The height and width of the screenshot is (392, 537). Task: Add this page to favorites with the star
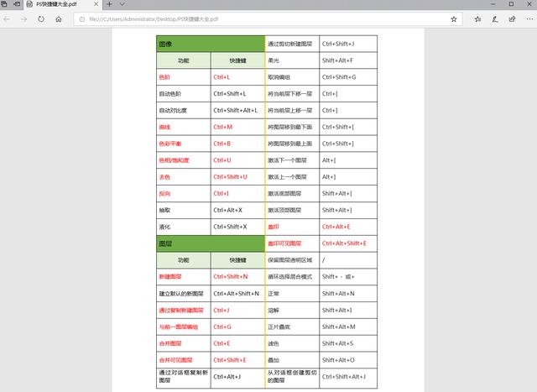(x=454, y=19)
